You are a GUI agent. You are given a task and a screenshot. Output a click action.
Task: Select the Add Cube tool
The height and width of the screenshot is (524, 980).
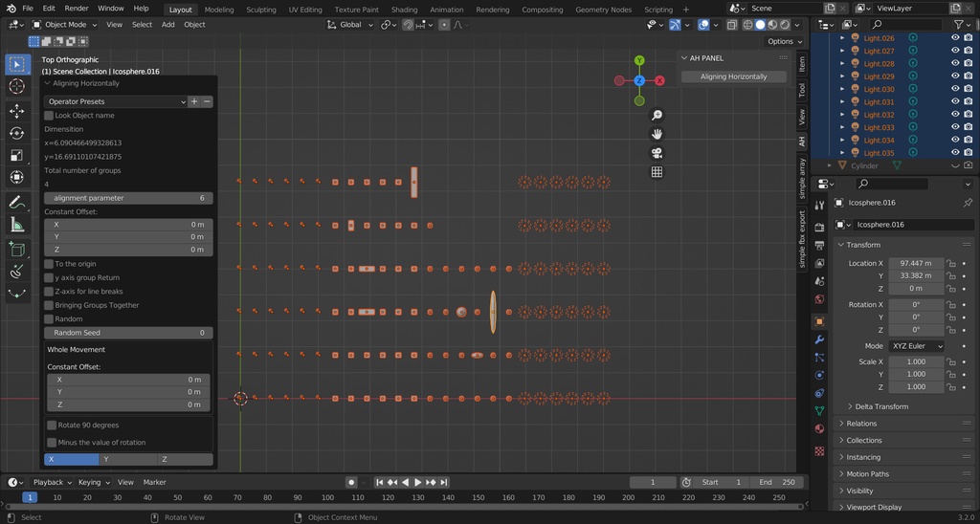pyautogui.click(x=17, y=250)
